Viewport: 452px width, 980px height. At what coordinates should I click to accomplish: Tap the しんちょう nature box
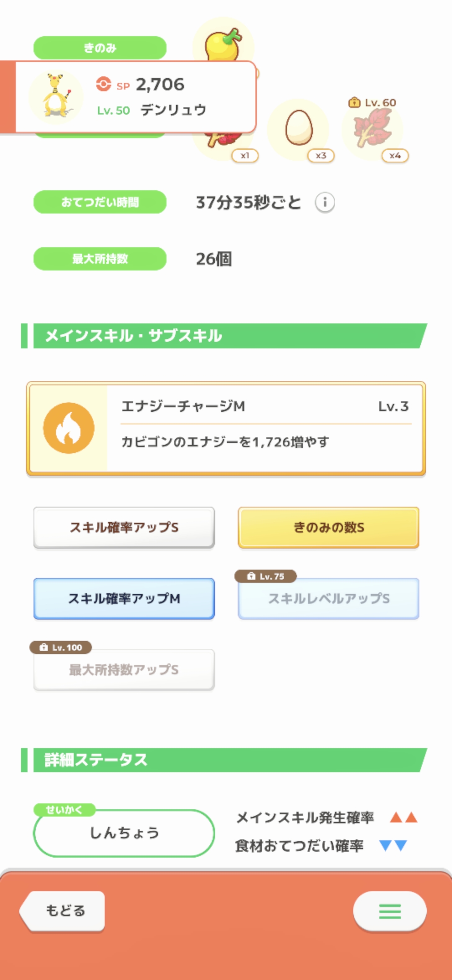click(124, 833)
